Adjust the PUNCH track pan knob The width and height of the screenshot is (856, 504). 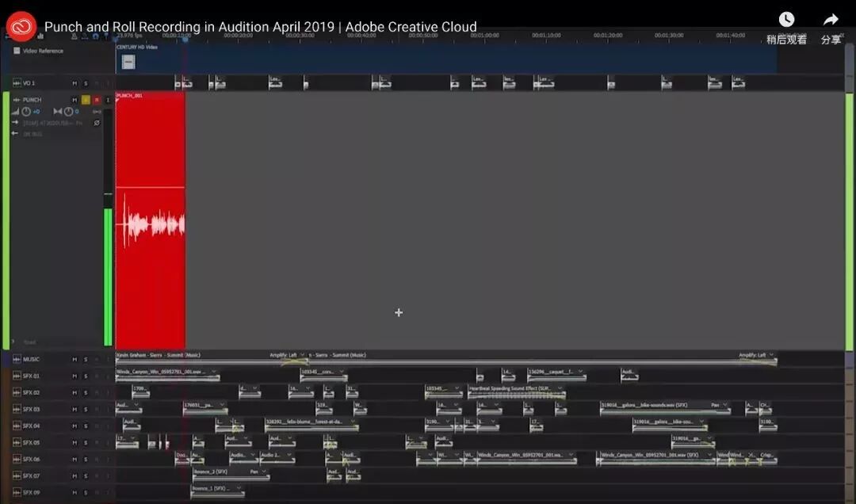pos(68,112)
